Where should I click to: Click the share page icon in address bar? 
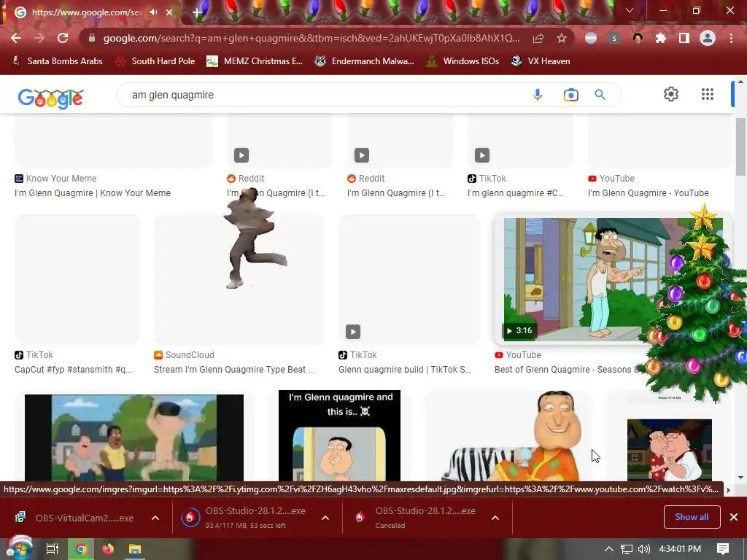(538, 38)
